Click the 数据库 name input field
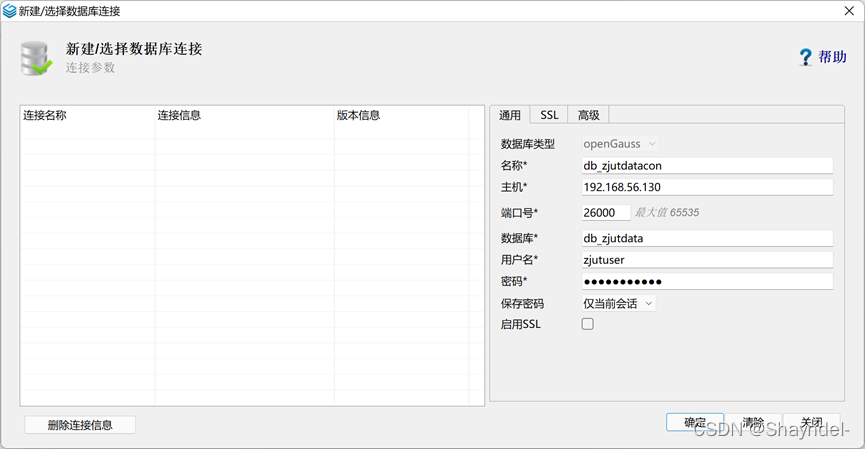 click(x=706, y=238)
